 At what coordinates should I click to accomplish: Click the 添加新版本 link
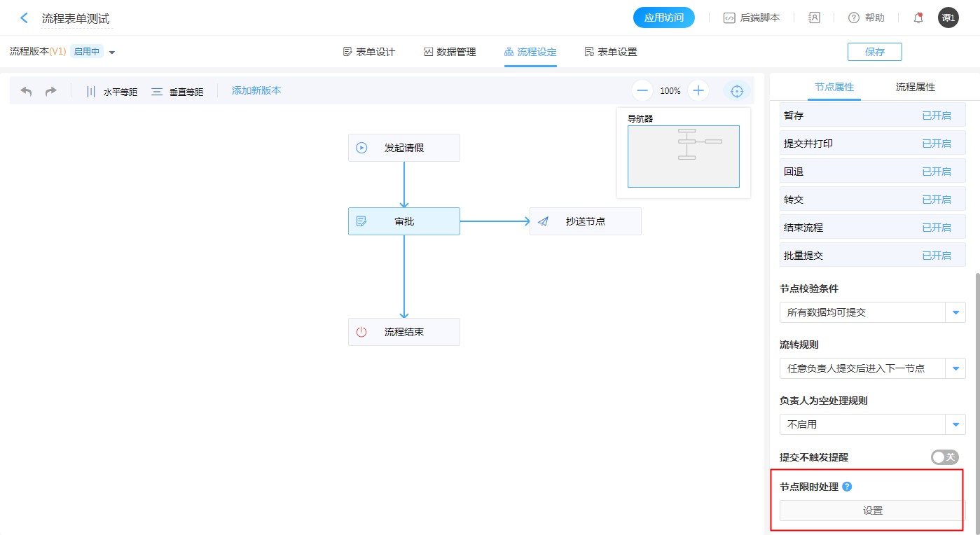pos(256,90)
